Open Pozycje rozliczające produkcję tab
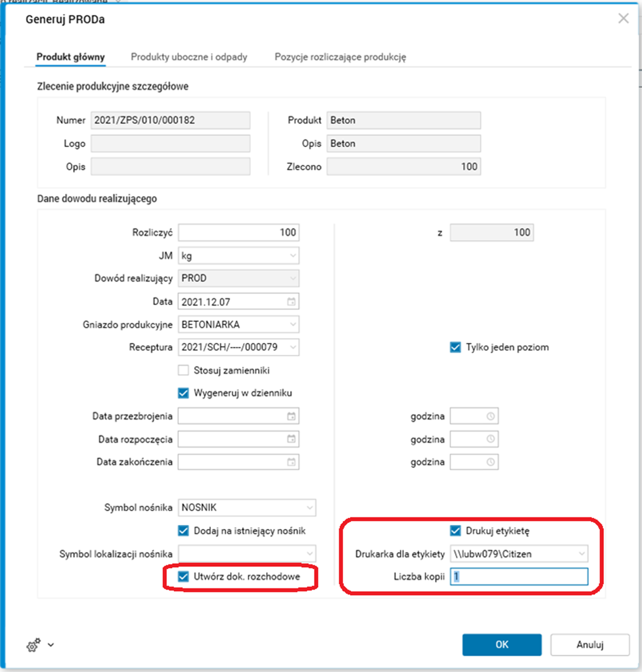642x672 pixels. pyautogui.click(x=340, y=57)
